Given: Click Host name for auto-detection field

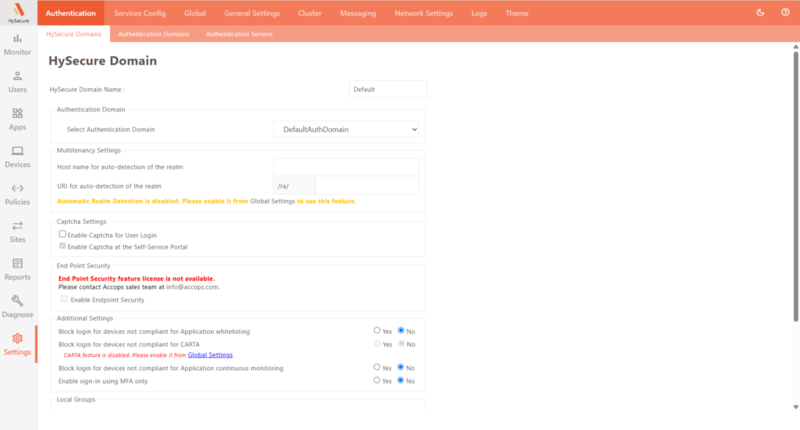Looking at the screenshot, I should coord(346,167).
